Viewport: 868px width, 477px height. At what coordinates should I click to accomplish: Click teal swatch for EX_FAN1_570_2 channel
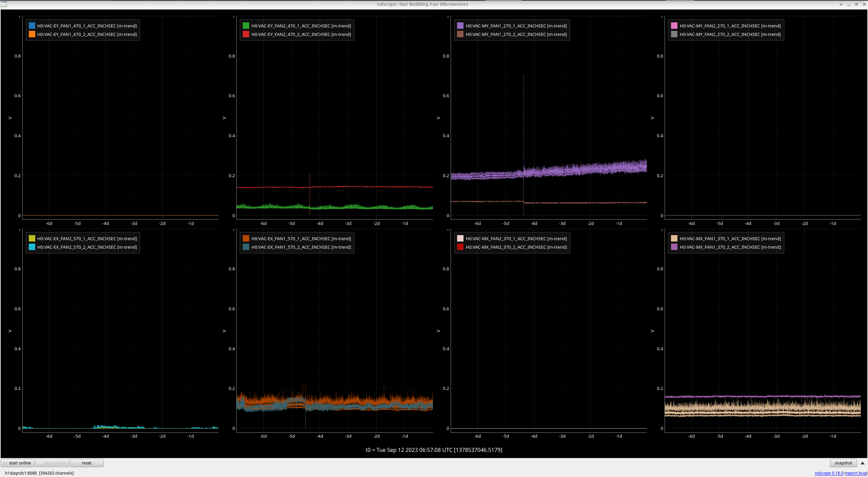(x=246, y=247)
